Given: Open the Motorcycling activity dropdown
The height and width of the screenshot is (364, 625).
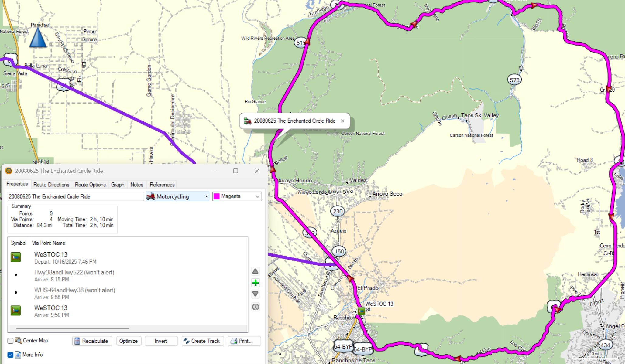Looking at the screenshot, I should point(206,196).
